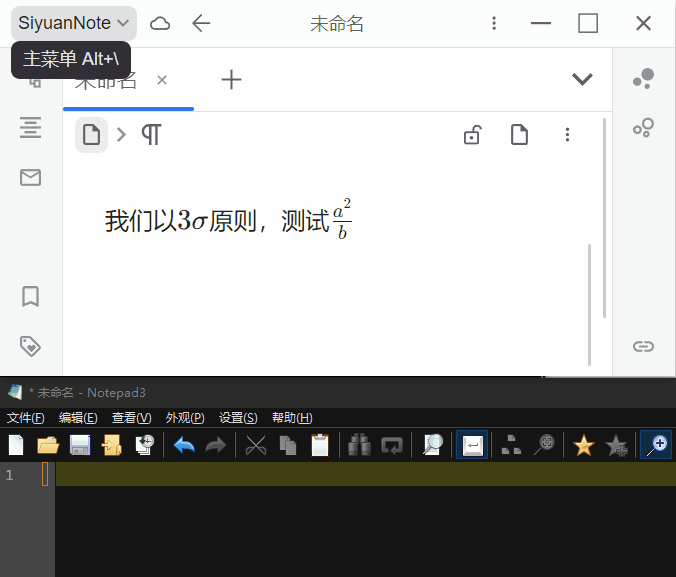Add to favorites with Notepad3 star plus
The height and width of the screenshot is (577, 676).
point(616,445)
